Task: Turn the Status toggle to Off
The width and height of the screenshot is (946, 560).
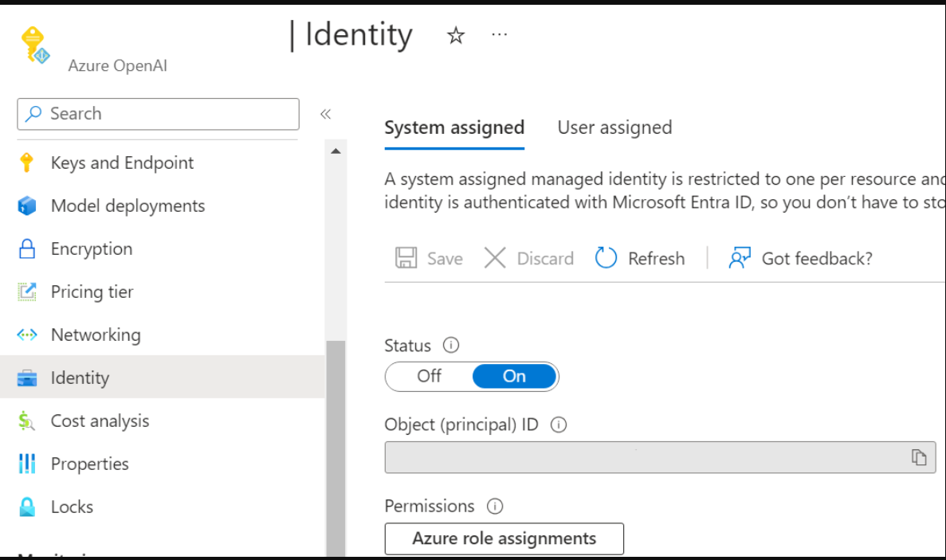Action: coord(429,376)
